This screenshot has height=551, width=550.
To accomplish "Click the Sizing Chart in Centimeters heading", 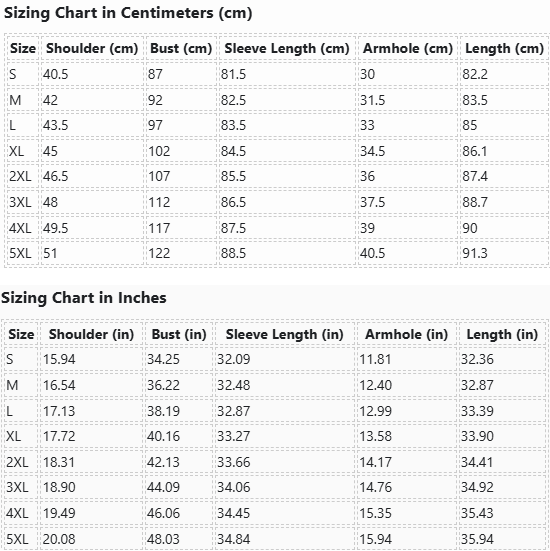I will tap(128, 13).
